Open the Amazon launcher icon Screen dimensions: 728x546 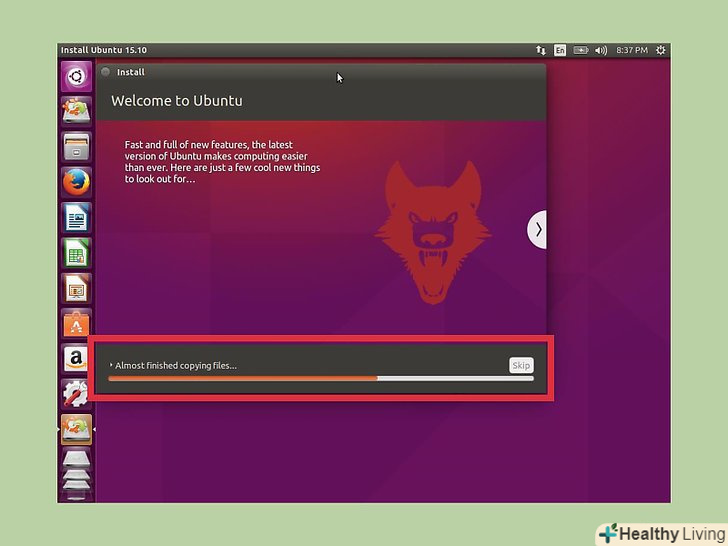click(75, 359)
